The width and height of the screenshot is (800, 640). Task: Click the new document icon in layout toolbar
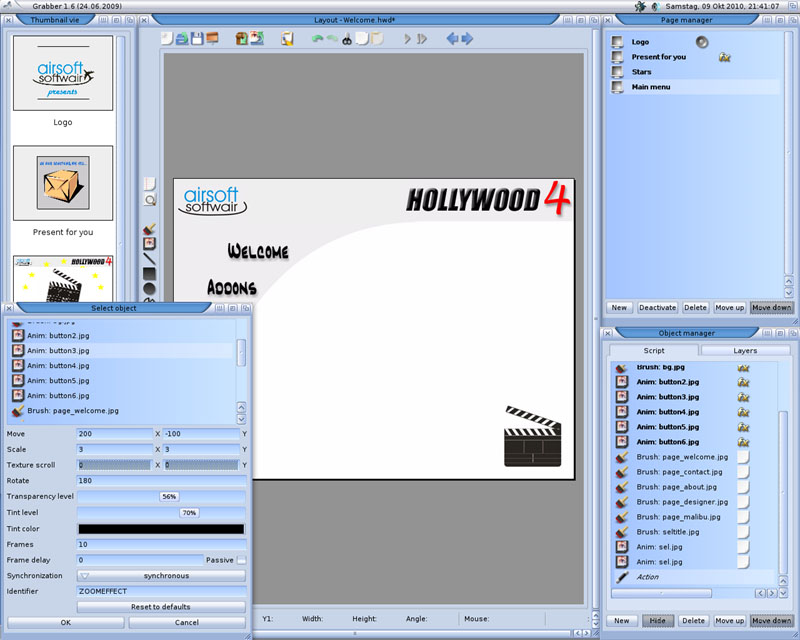[167, 38]
